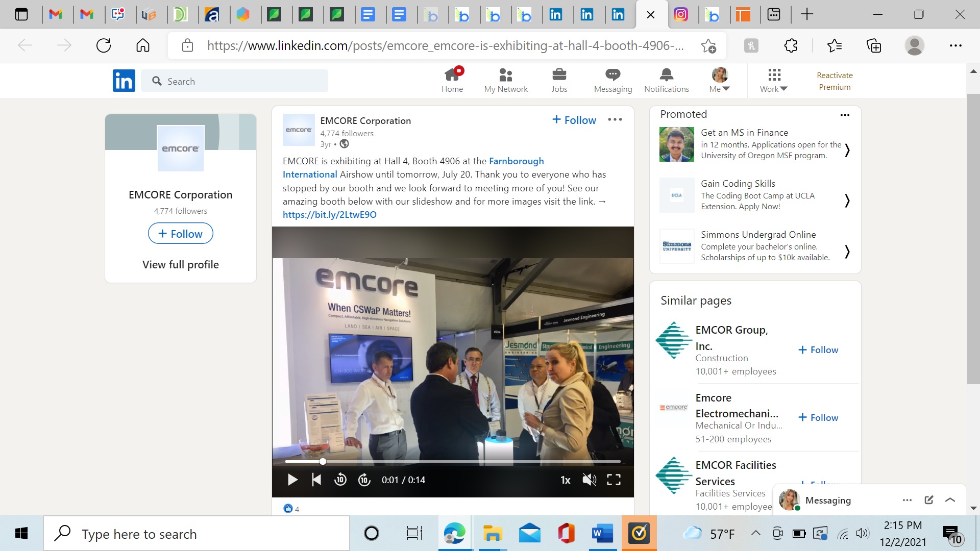The width and height of the screenshot is (980, 551).
Task: Open a new browser tab
Action: tap(807, 14)
